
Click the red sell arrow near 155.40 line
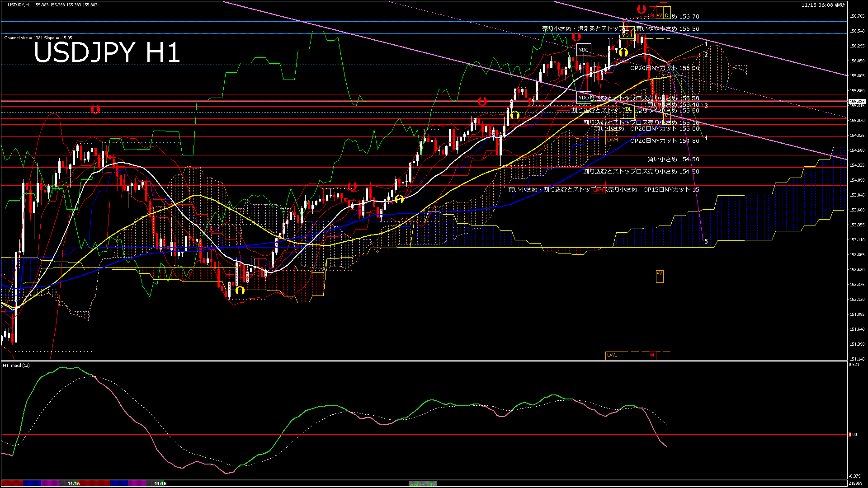482,102
